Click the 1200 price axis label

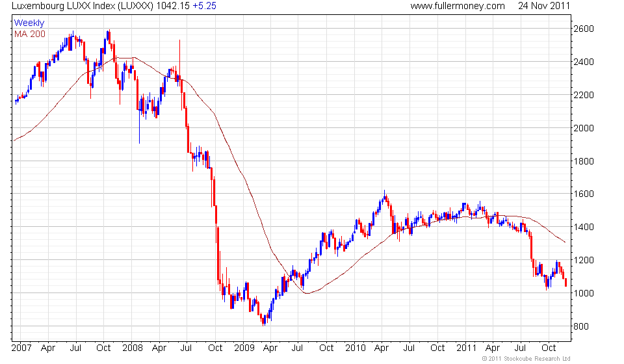584,260
